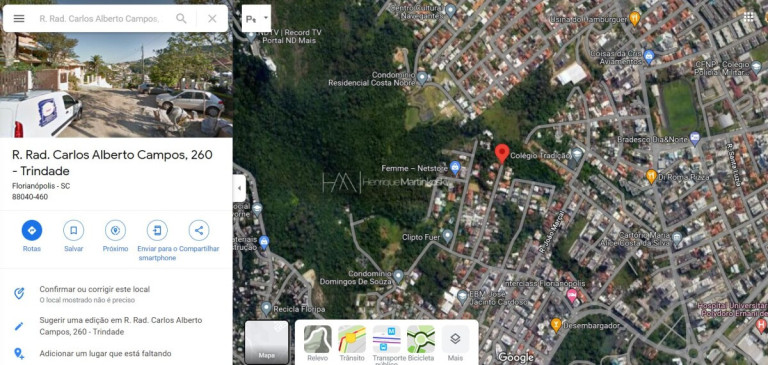Collapse the side panel with arrow tab

pyautogui.click(x=239, y=189)
